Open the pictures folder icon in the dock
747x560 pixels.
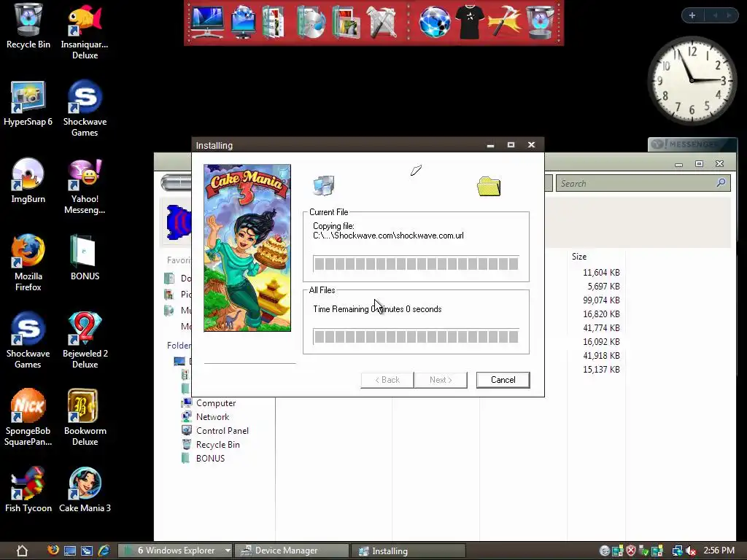pos(347,23)
